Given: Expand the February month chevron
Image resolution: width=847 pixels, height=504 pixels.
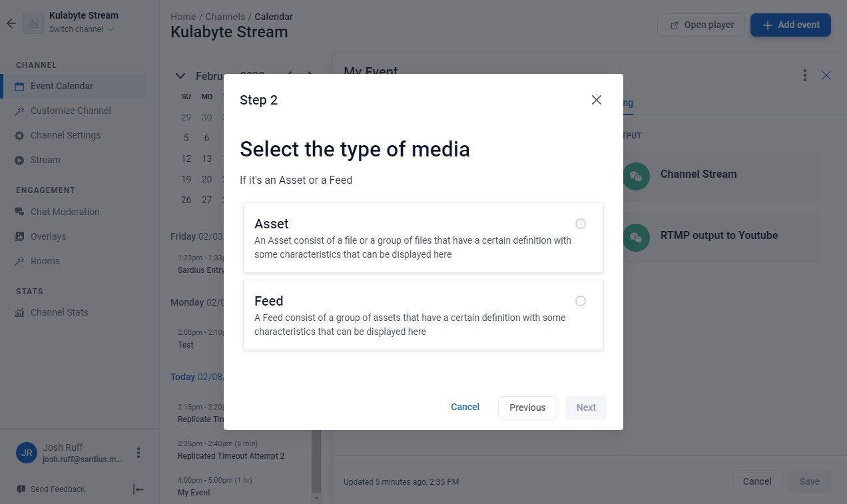Looking at the screenshot, I should (x=180, y=76).
